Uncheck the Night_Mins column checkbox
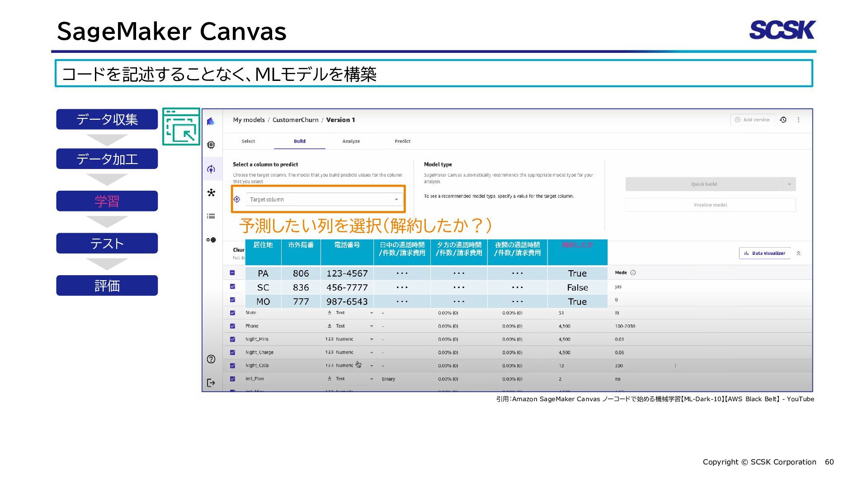The width and height of the screenshot is (868, 488). 232,339
